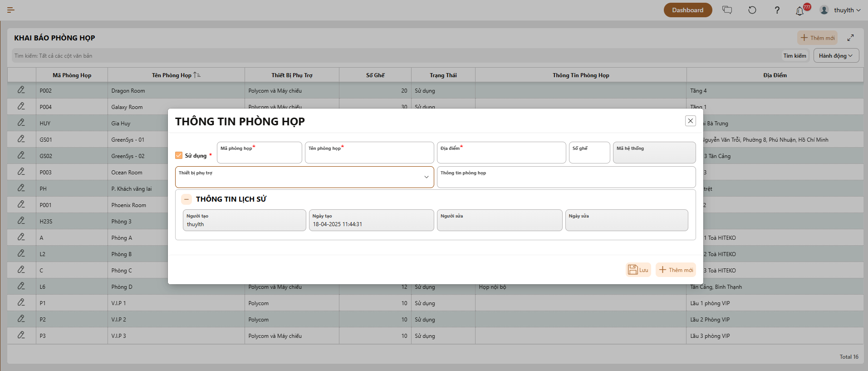Edit row P2 V.I.P 2
This screenshot has width=868, height=371.
[21, 319]
